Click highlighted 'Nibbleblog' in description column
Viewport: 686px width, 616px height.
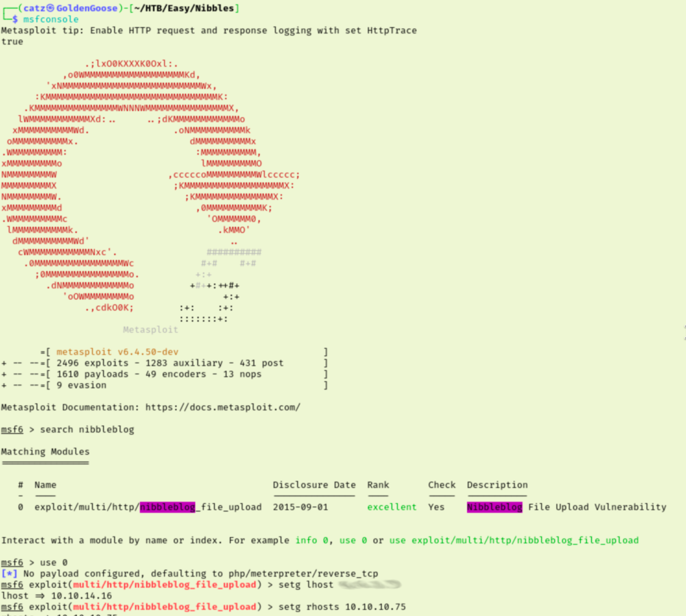point(494,507)
